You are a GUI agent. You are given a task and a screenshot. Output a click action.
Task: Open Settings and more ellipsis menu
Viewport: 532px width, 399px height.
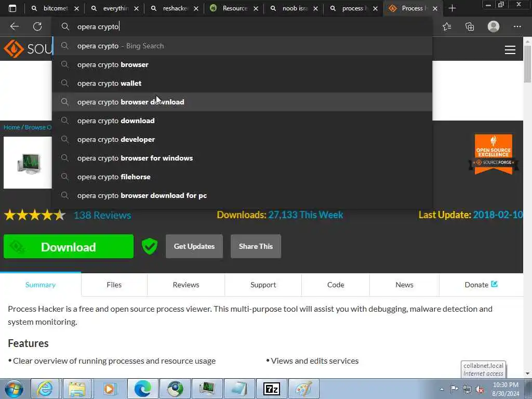pyautogui.click(x=517, y=26)
